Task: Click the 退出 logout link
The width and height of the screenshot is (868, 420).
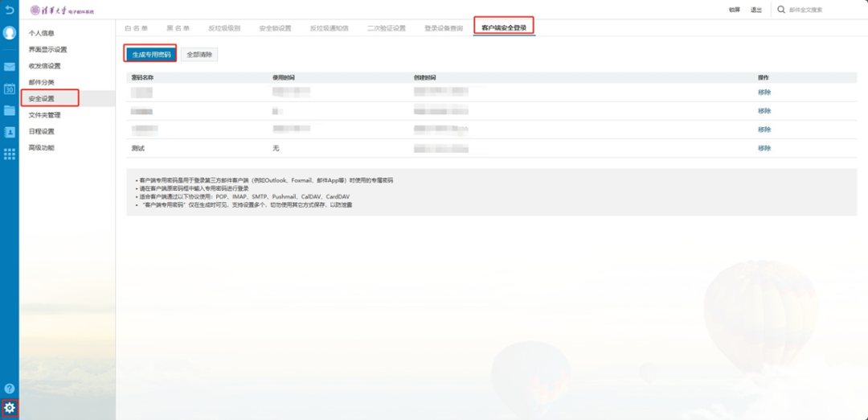Action: (755, 10)
